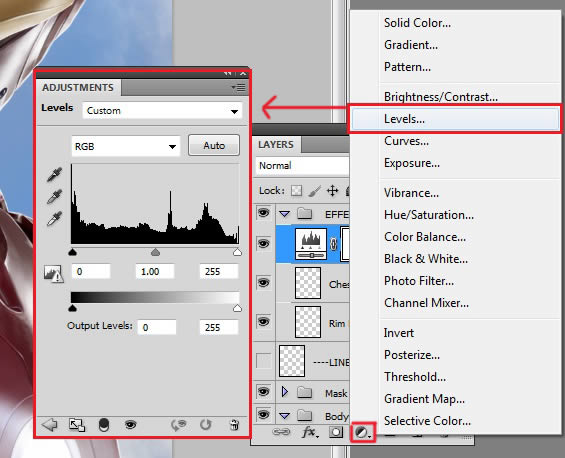Add a layer mask
565x458 pixels.
click(x=336, y=432)
